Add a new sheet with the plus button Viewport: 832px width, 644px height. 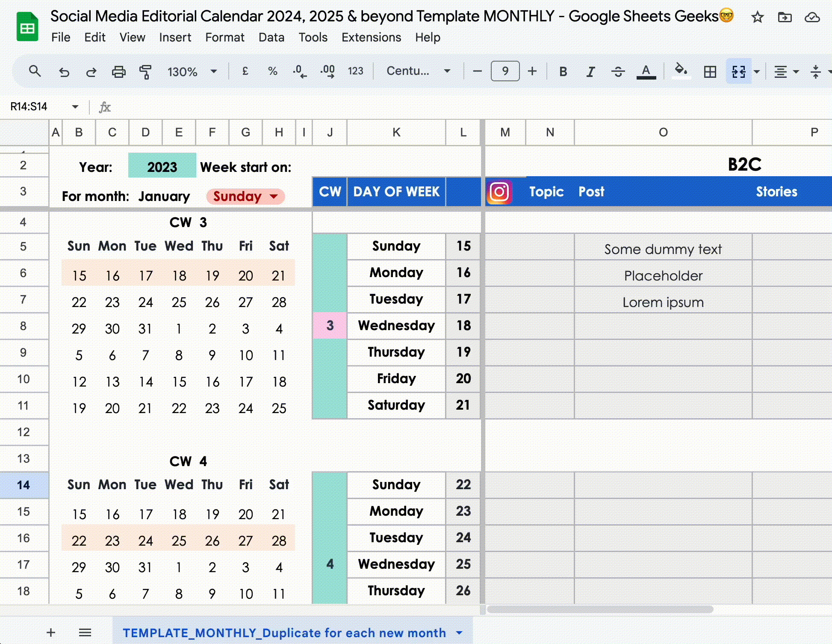(x=51, y=633)
